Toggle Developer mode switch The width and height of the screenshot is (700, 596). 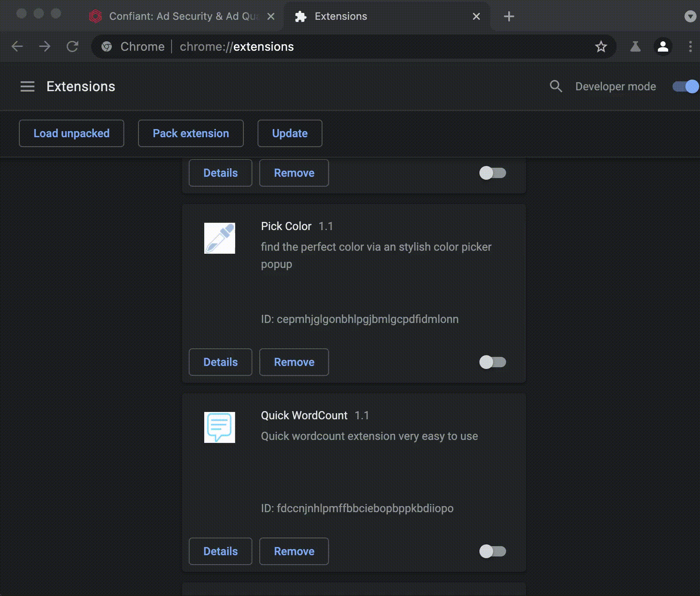click(686, 86)
